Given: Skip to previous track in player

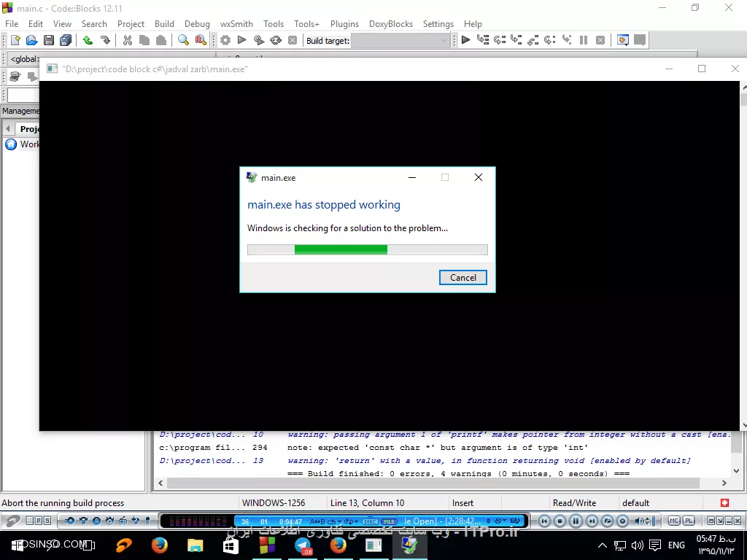Looking at the screenshot, I should [544, 521].
